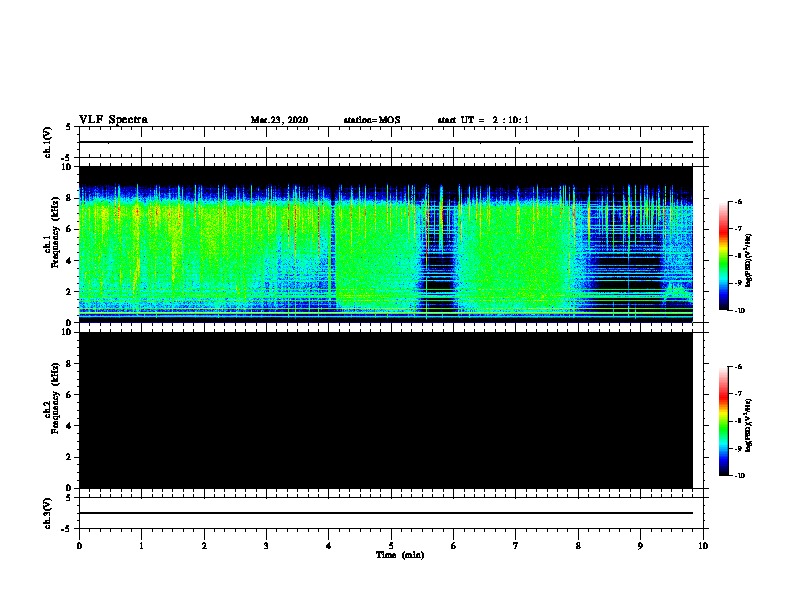Click the 'start UT = 2 : 10: 1' text
This screenshot has height=612, width=792.
click(483, 120)
